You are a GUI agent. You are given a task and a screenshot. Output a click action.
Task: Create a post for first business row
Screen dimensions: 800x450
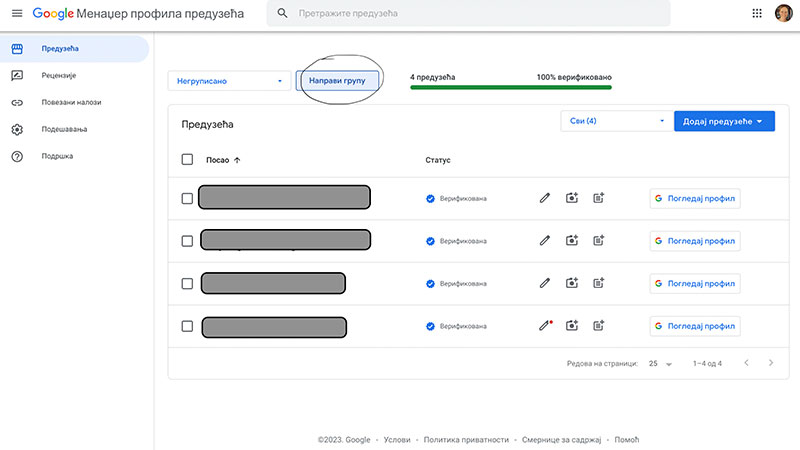(598, 198)
